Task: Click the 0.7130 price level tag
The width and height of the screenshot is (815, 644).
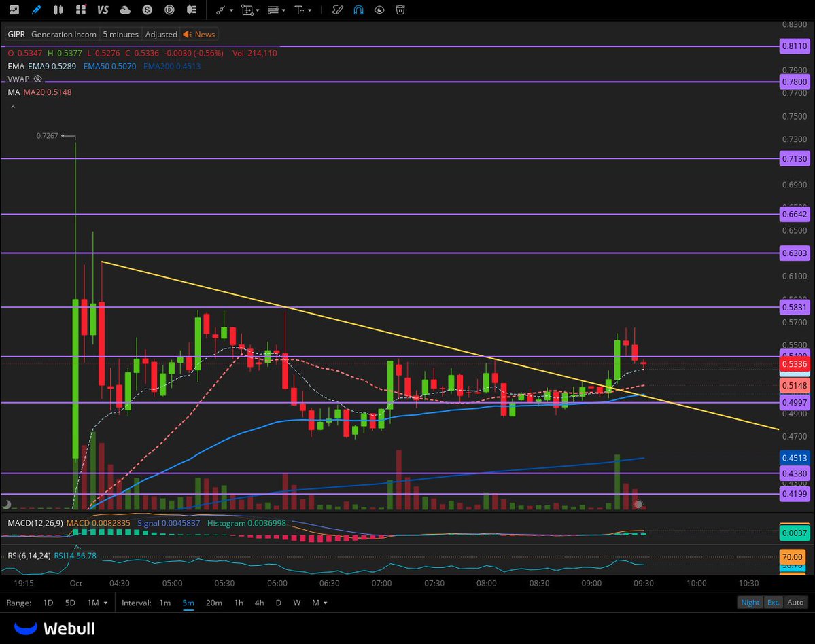Action: coord(795,158)
